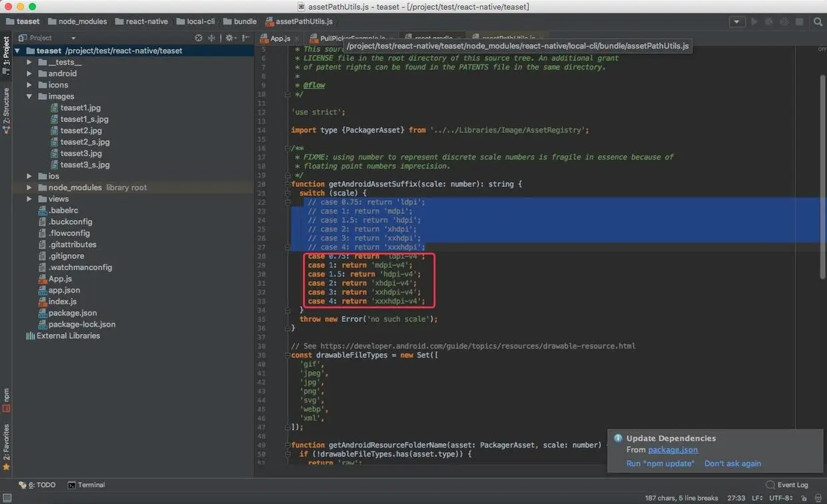Click Run "npm update" in notification
827x504 pixels.
[x=660, y=464]
